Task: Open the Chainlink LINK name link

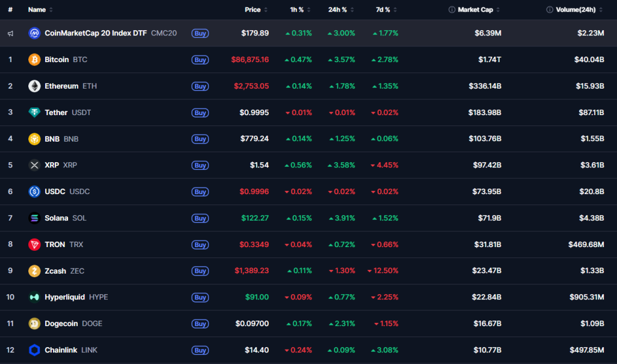Action: 71,350
